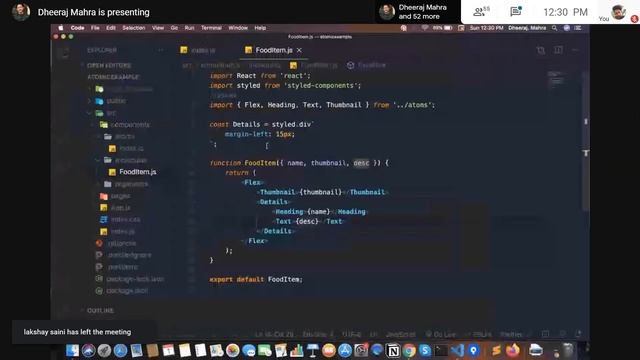
Task: Click JavaScript language mode in status bar
Action: point(400,334)
